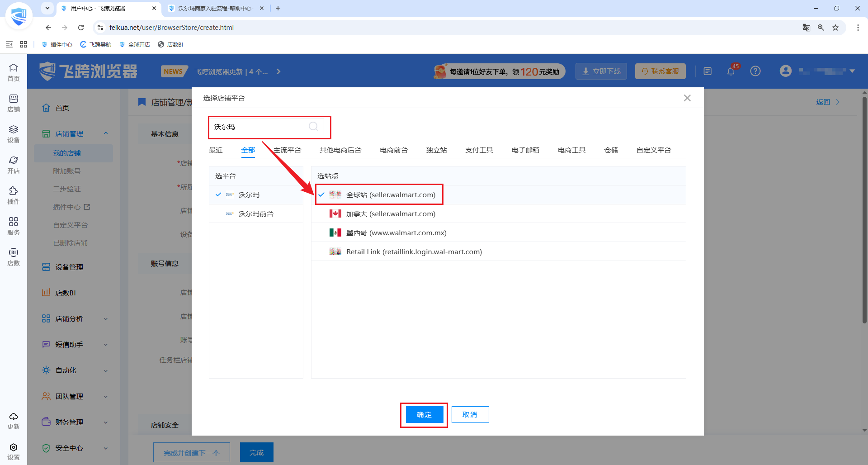Click the 完成并创建下一个 button

coord(192,452)
